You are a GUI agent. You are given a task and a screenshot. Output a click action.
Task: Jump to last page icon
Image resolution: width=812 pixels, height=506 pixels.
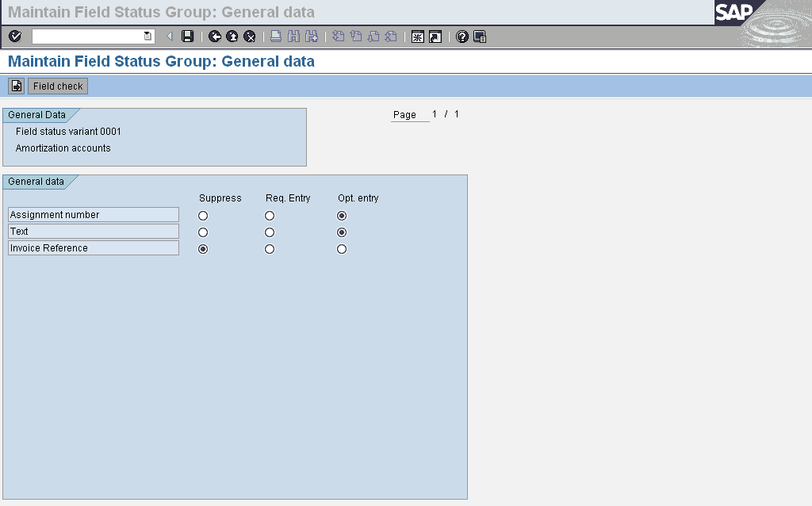[x=391, y=36]
